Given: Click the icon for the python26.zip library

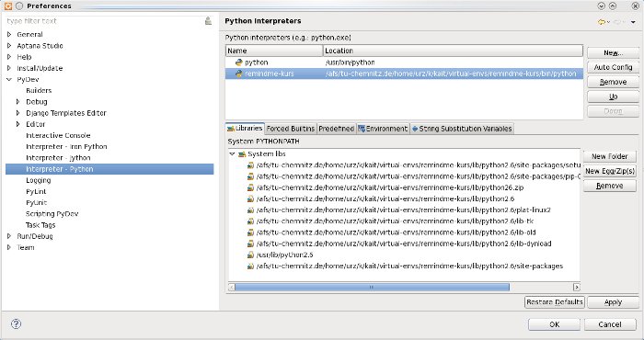Looking at the screenshot, I should [x=250, y=187].
